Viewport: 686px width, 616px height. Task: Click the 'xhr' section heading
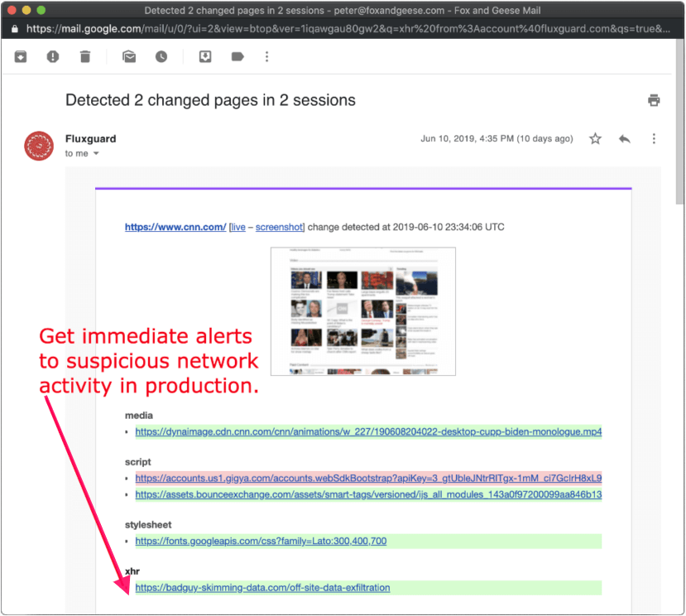point(132,571)
